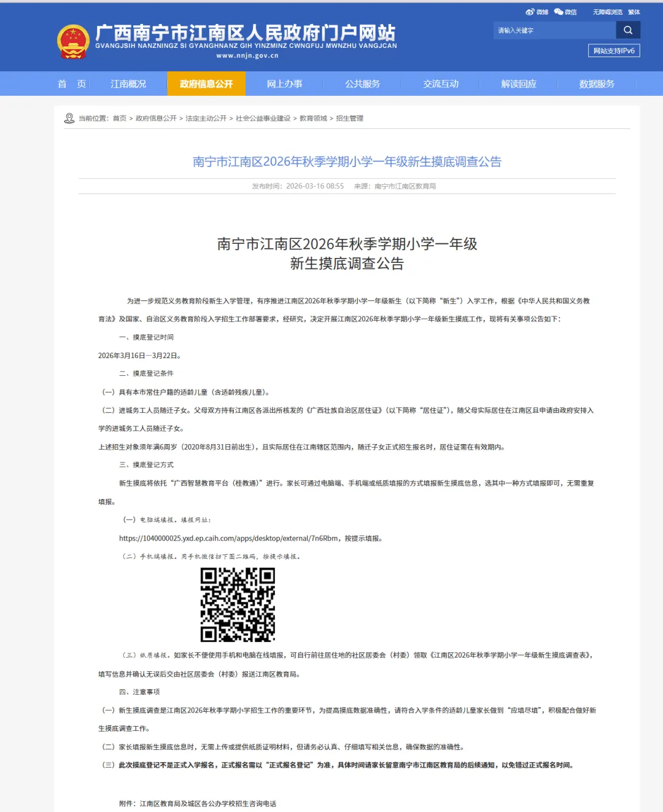Viewport: 663px width, 812px height.
Task: Open the 交流互动 navigation tab
Action: (x=441, y=84)
